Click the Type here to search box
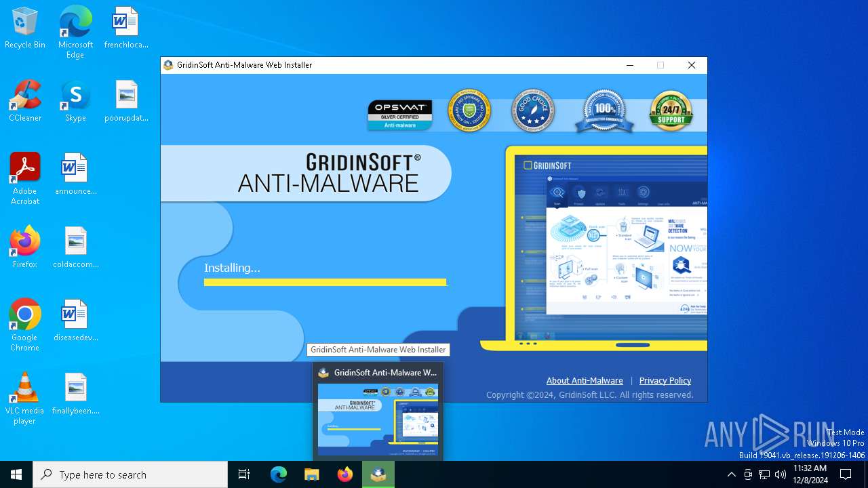Viewport: 868px width, 488px height. (130, 474)
